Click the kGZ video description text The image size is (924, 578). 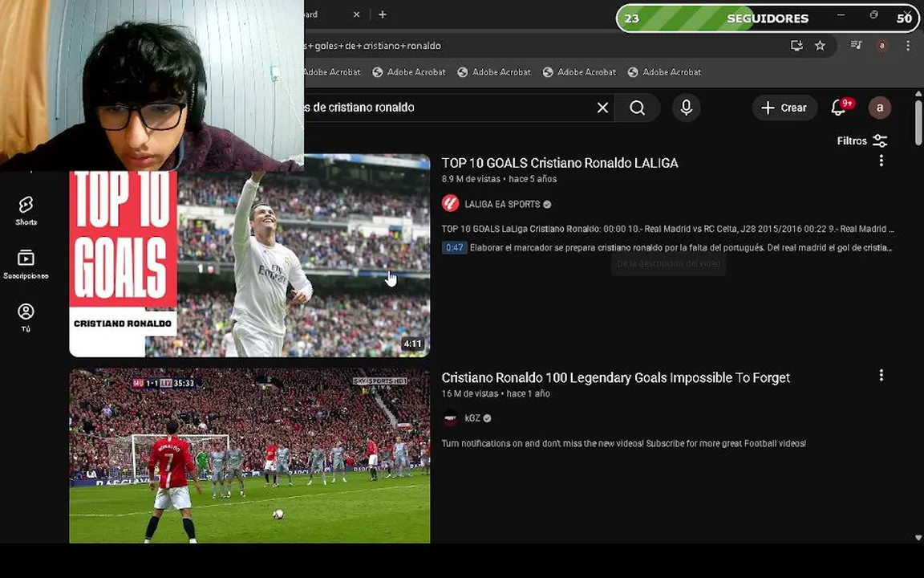[x=623, y=443]
